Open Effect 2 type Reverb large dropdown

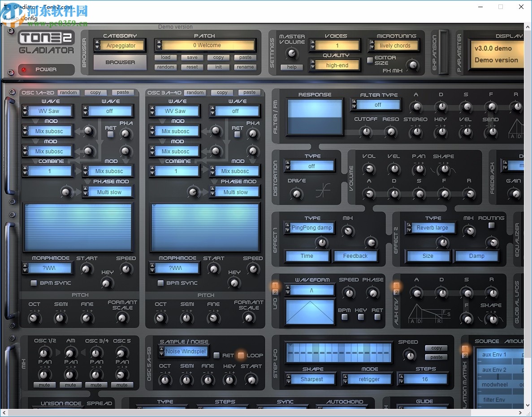pyautogui.click(x=430, y=228)
